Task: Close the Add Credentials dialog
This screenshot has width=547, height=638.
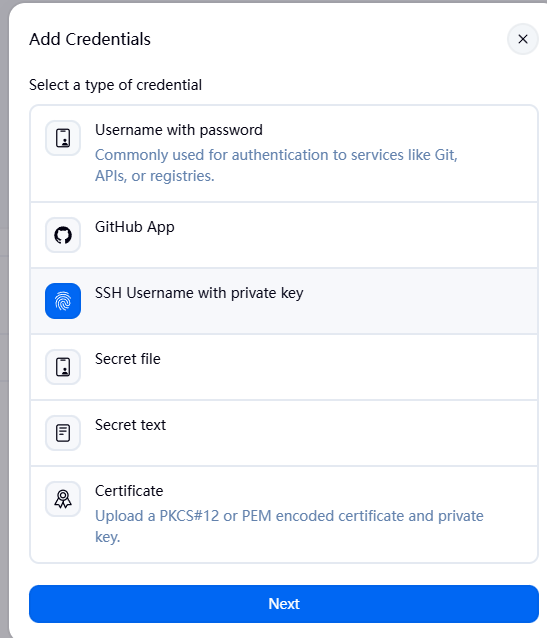Action: 523,39
